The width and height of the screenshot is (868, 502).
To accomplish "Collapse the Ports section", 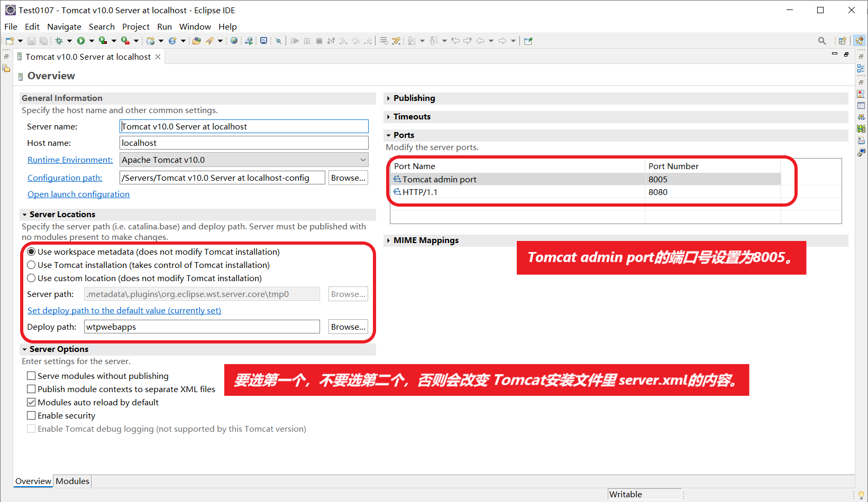I will click(388, 135).
